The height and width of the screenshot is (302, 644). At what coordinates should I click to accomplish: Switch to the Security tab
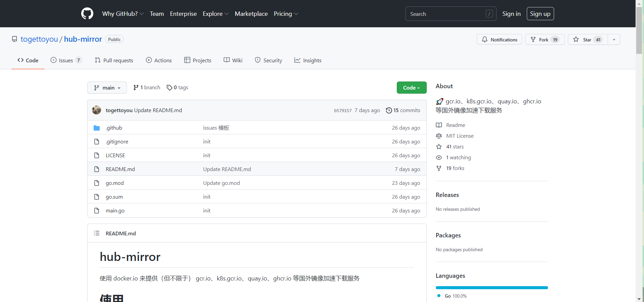pyautogui.click(x=268, y=60)
